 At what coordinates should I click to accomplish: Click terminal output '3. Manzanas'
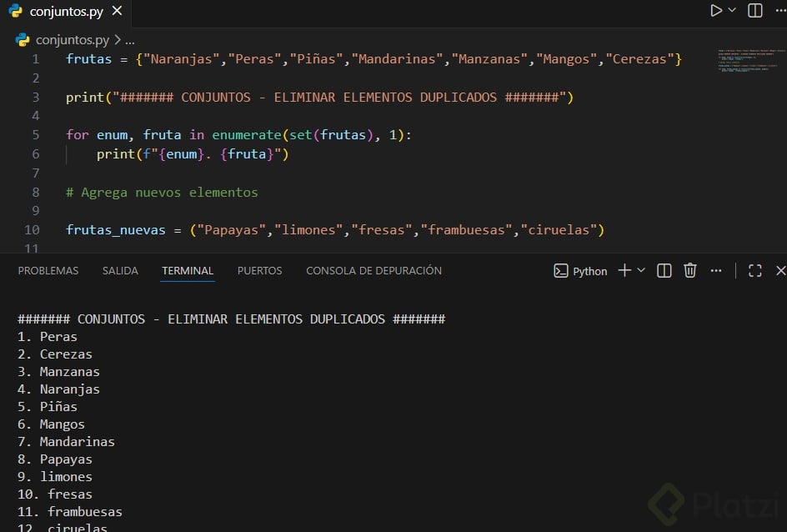tap(58, 372)
